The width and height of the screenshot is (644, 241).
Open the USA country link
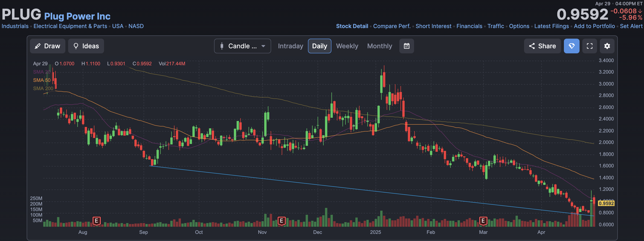[x=118, y=26]
